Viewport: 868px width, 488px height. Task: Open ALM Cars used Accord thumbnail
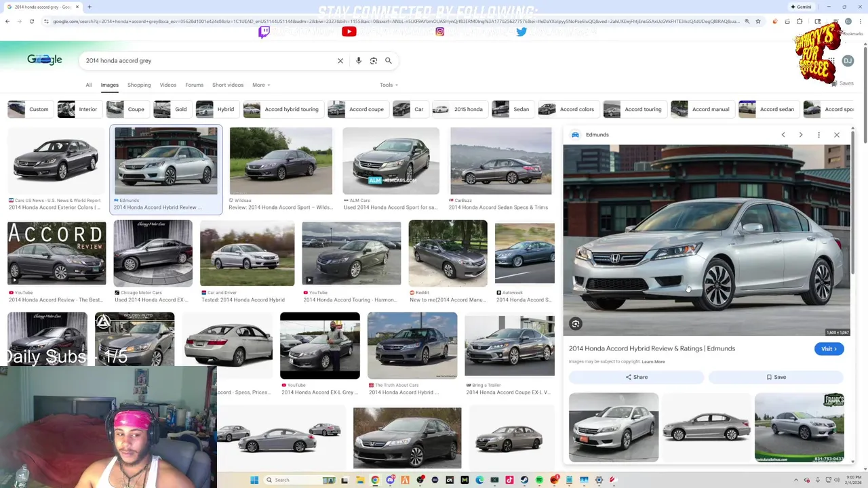(391, 161)
